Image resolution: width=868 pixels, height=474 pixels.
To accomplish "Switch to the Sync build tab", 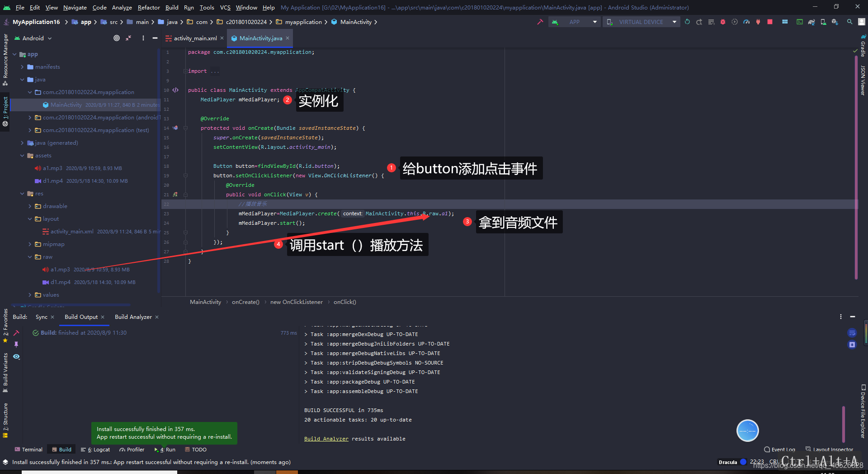I will (41, 317).
